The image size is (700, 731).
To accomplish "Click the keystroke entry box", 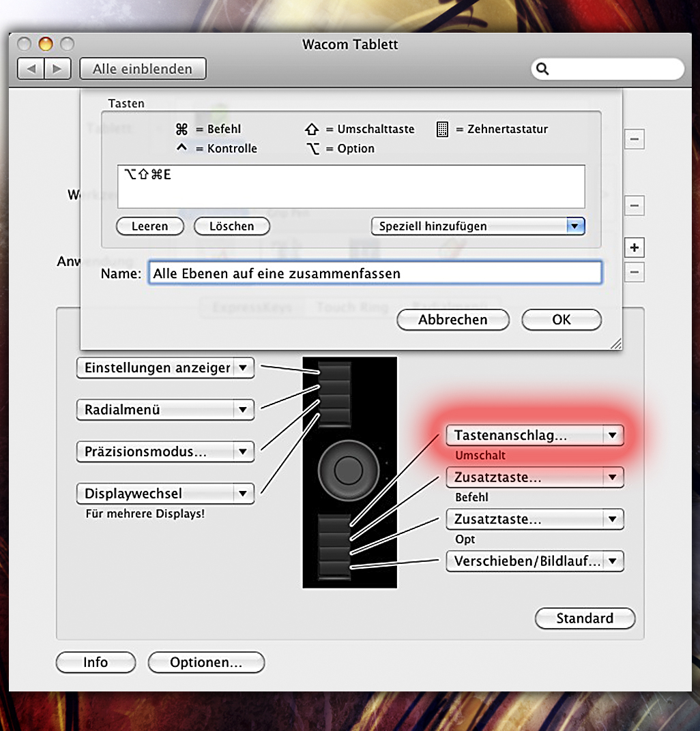I will 351,186.
